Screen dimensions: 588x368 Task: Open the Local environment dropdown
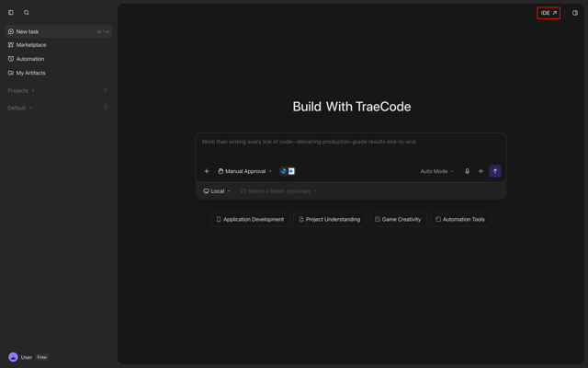click(x=217, y=191)
